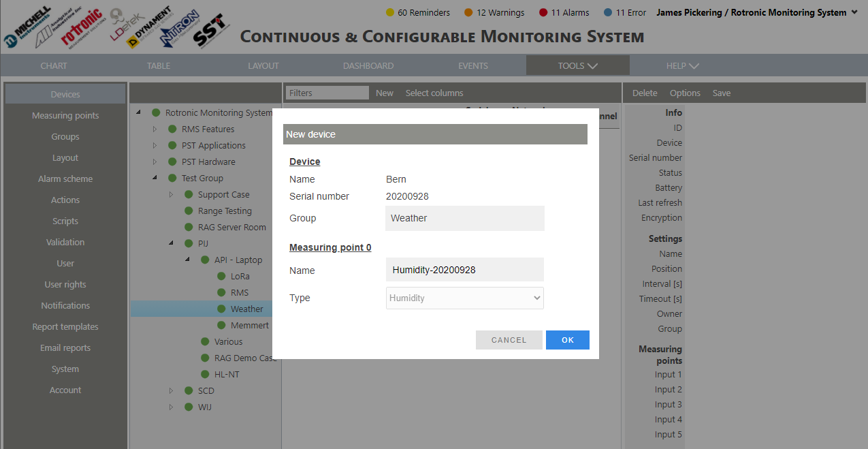Image resolution: width=868 pixels, height=449 pixels.
Task: Click Delete in the details panel
Action: click(645, 93)
